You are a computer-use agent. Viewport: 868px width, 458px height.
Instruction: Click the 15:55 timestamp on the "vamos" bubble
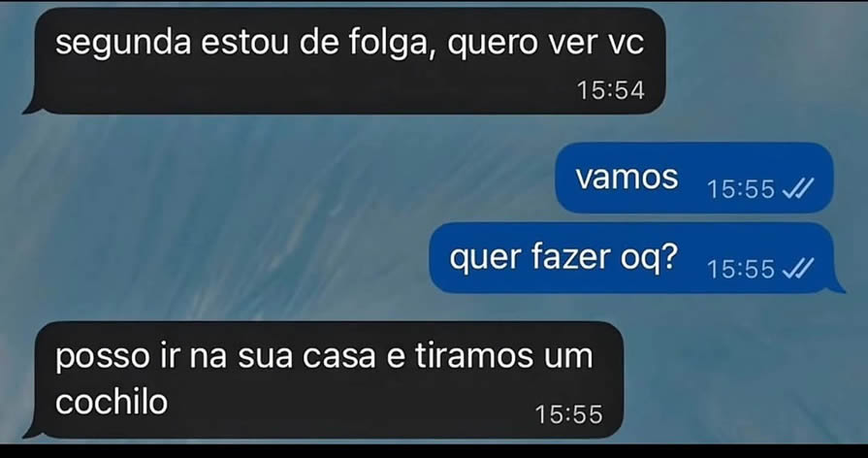click(x=741, y=189)
